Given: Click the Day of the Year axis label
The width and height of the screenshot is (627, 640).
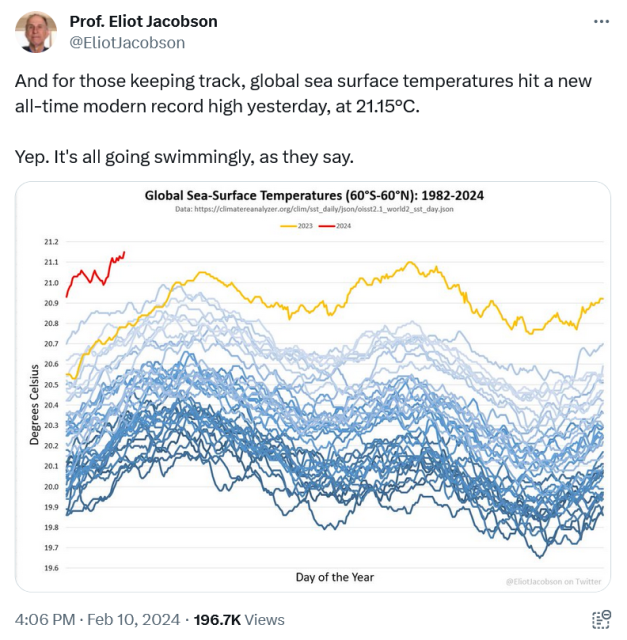Looking at the screenshot, I should (x=334, y=577).
